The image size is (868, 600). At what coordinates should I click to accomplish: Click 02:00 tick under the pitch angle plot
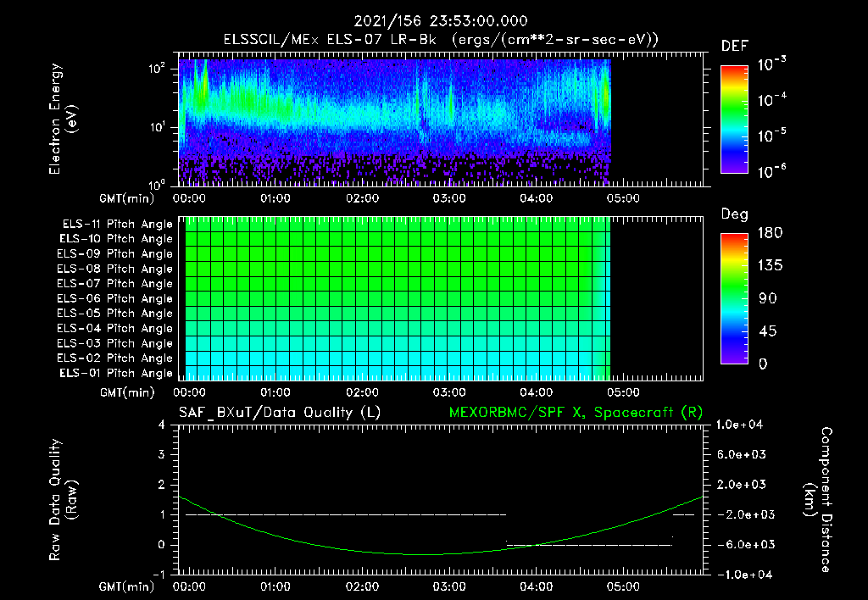(362, 392)
